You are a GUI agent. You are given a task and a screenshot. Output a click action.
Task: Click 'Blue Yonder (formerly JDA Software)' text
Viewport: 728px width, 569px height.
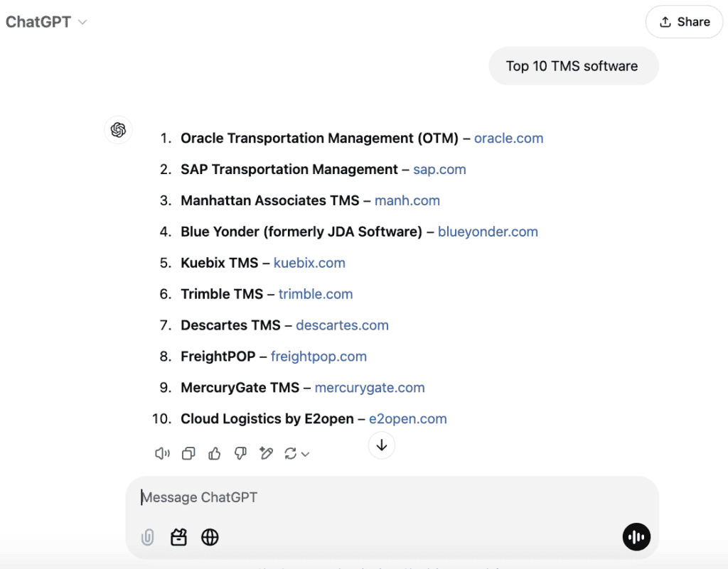(x=301, y=232)
